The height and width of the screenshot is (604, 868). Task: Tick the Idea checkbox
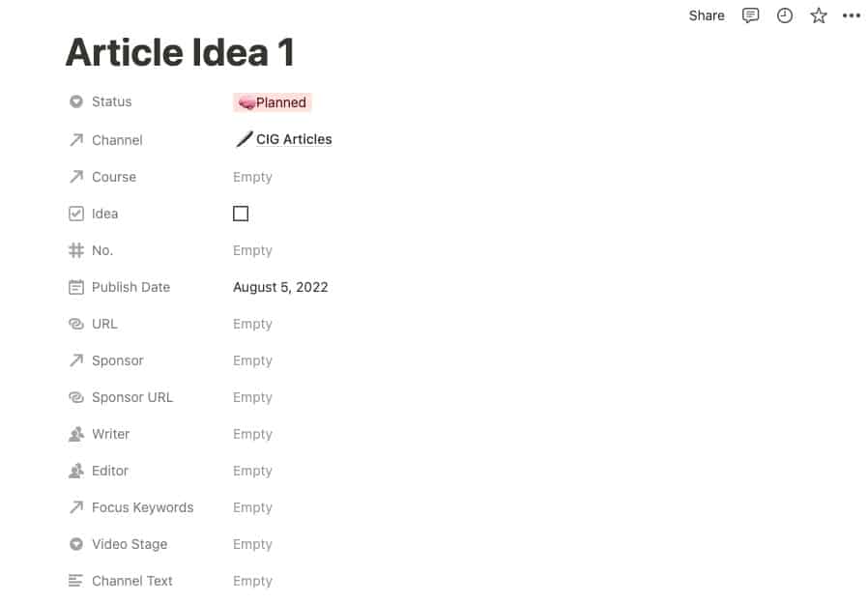[x=240, y=213]
